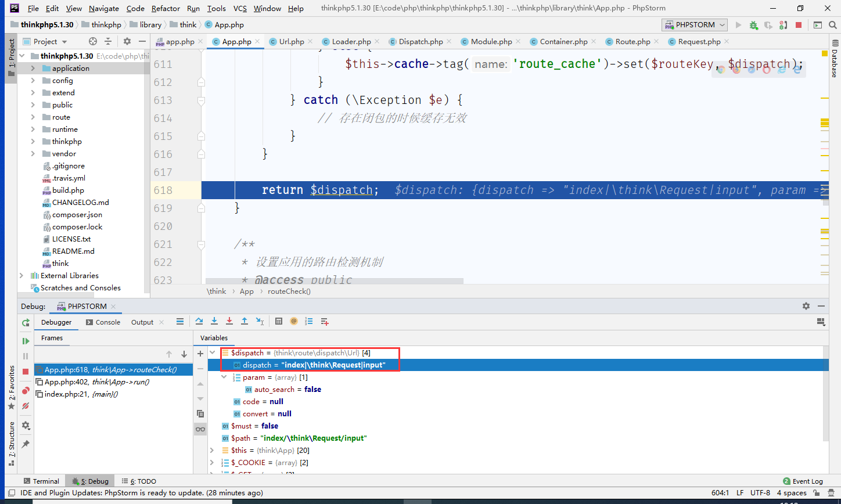Select next frame with the down arrow

[x=184, y=354]
